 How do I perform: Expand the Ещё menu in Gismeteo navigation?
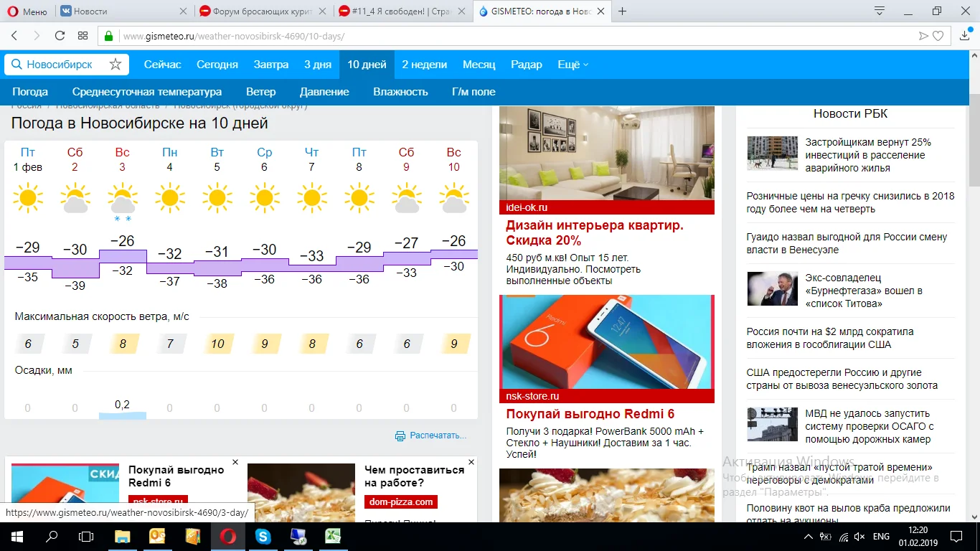[573, 65]
